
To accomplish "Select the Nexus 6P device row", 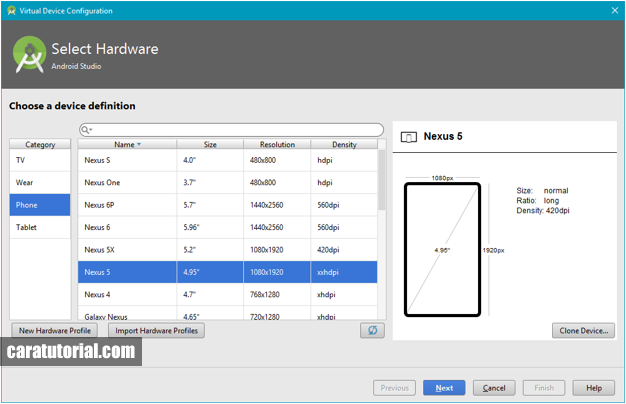I will 228,205.
